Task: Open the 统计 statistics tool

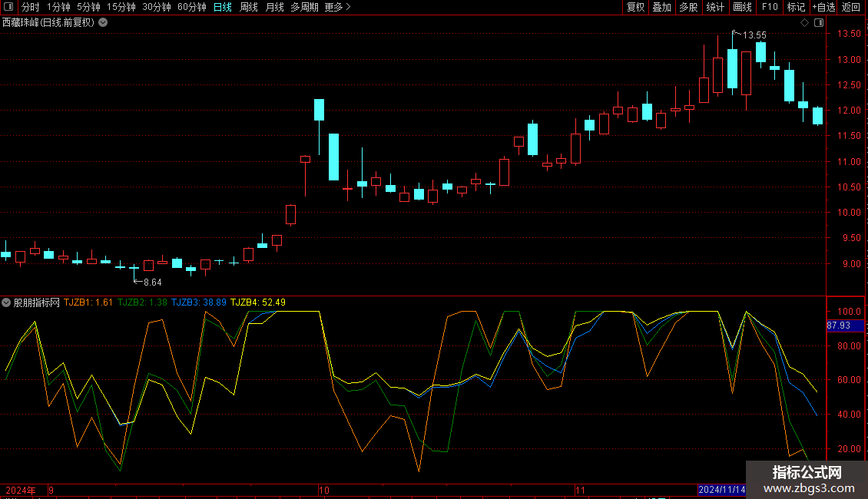Action: tap(715, 7)
